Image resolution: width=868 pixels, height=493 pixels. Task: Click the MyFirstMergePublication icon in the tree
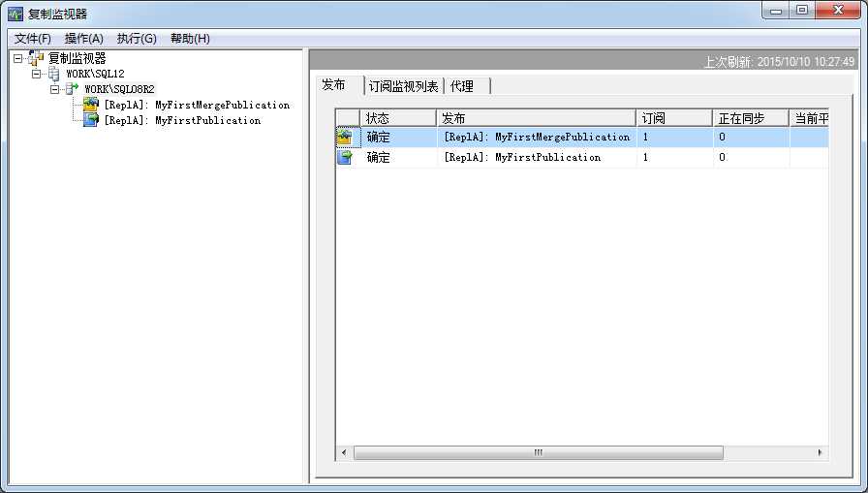pyautogui.click(x=91, y=104)
